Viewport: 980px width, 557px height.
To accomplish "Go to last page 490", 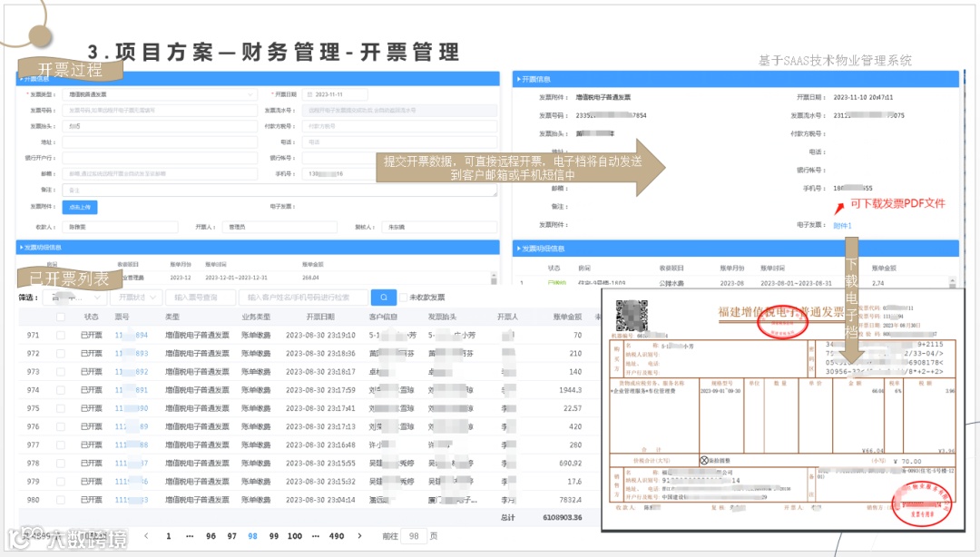I will [x=337, y=536].
